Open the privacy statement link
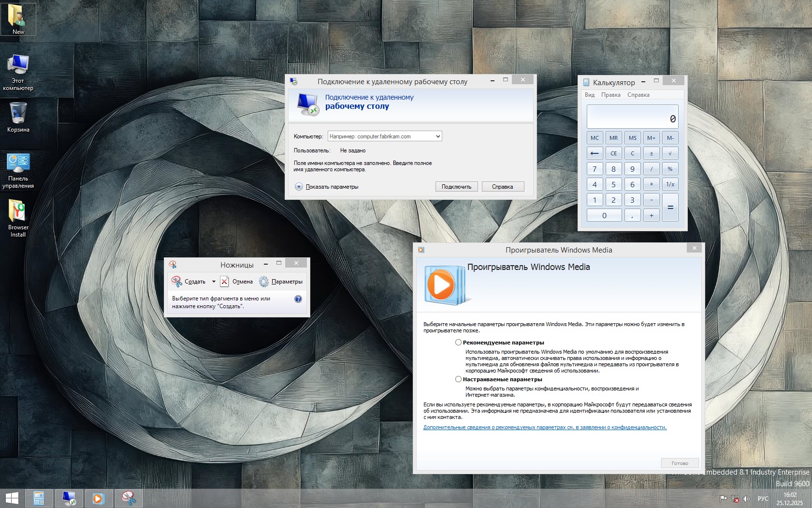812x508 pixels. tap(545, 427)
